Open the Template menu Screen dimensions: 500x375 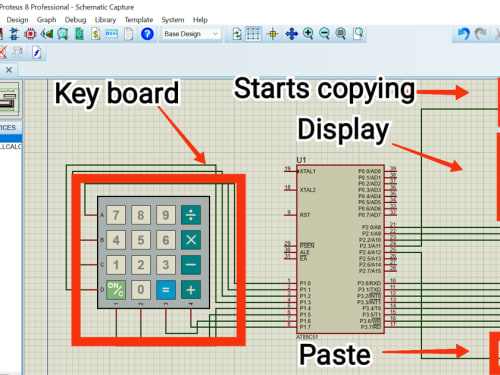pos(139,20)
